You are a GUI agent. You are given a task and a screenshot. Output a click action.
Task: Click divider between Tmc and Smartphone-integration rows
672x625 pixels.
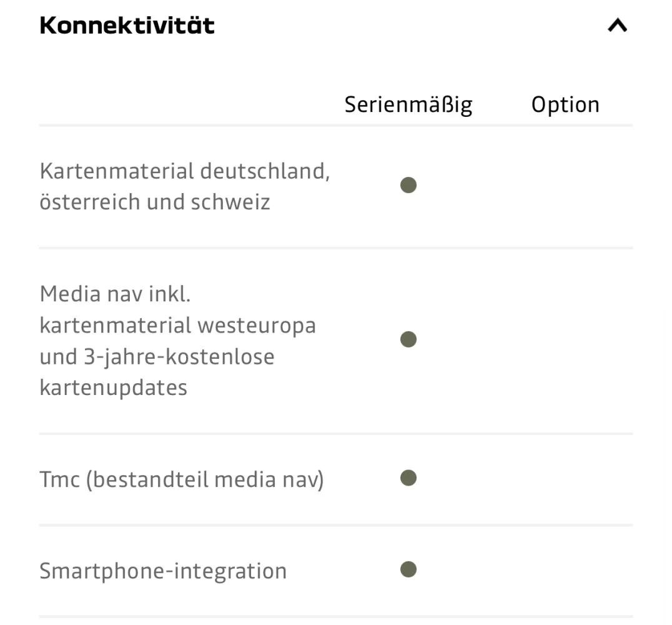pyautogui.click(x=335, y=525)
